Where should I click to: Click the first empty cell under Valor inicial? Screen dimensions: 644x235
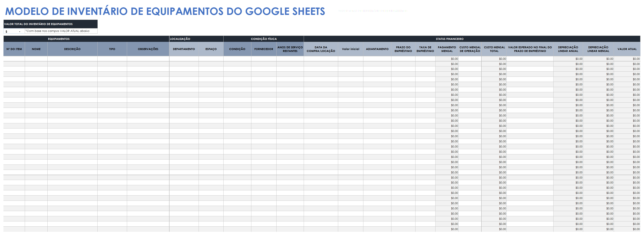(x=350, y=59)
